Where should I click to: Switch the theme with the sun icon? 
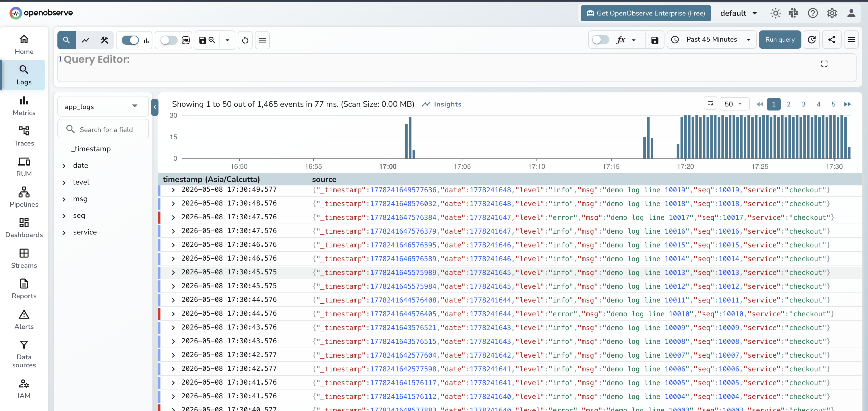[x=776, y=13]
